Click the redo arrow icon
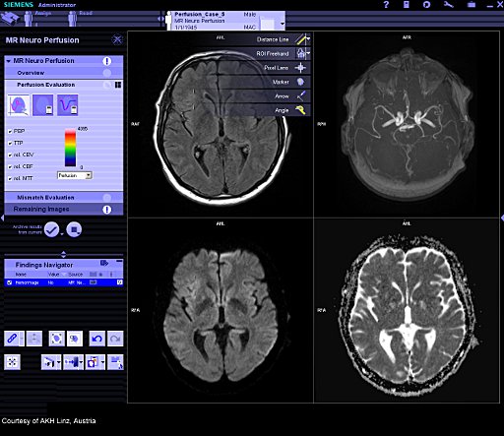Screen dimensions: 504x436 click(115, 339)
